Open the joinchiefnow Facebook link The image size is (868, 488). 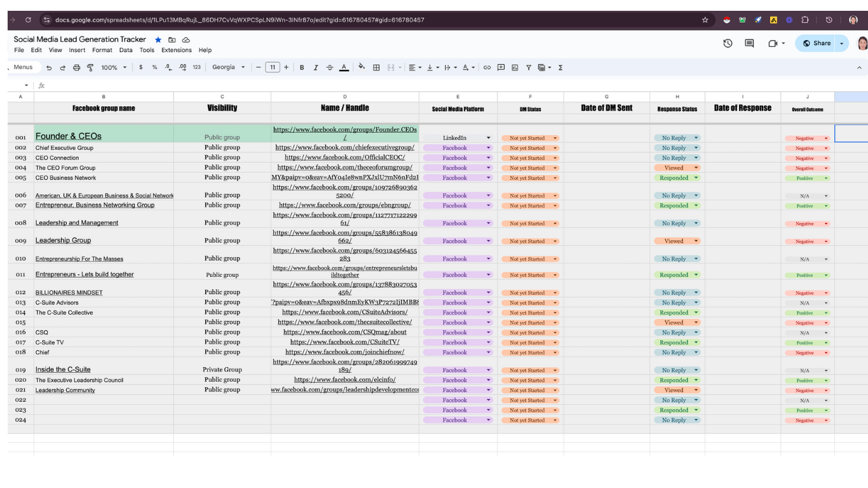(344, 352)
